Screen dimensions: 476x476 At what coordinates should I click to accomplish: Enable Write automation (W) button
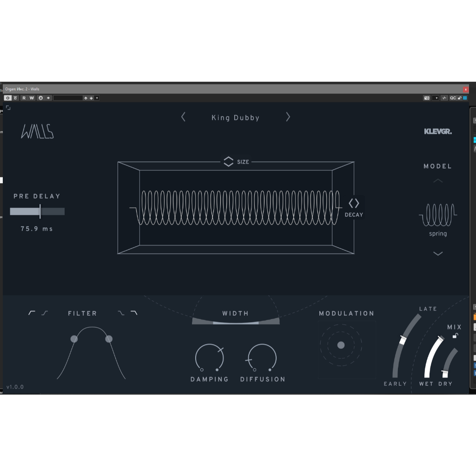[32, 98]
